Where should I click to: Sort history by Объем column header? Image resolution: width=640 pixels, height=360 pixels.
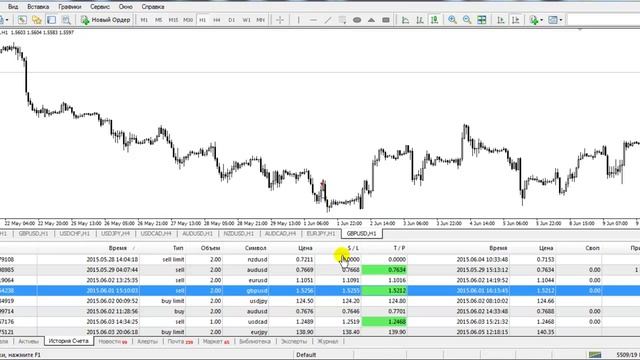tap(211, 248)
